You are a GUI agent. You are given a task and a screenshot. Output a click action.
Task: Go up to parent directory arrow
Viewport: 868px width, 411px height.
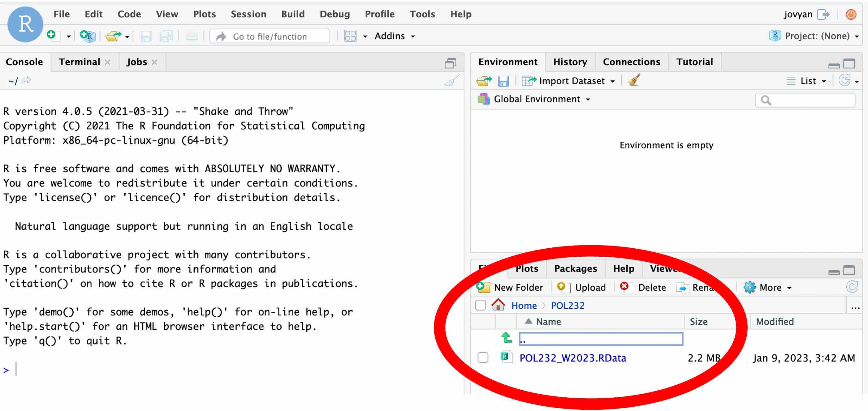[x=507, y=338]
